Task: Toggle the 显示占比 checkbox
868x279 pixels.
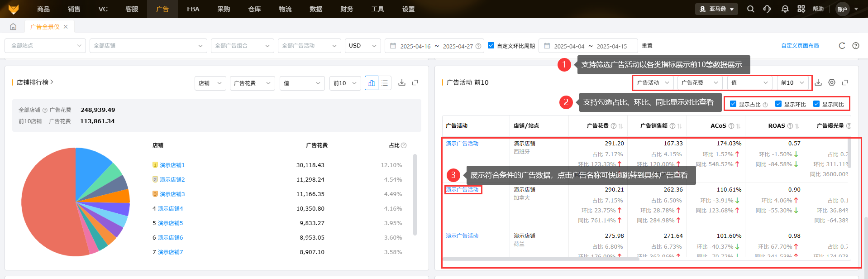Action: [733, 104]
